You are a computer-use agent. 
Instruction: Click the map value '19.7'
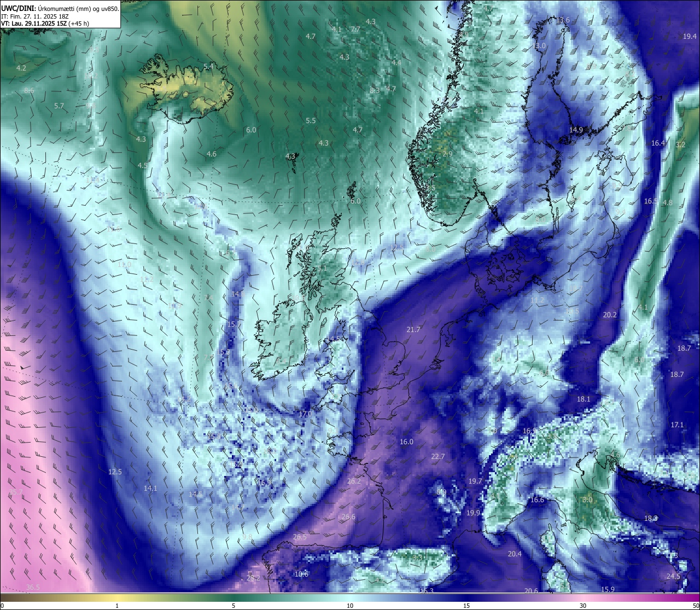point(475,481)
